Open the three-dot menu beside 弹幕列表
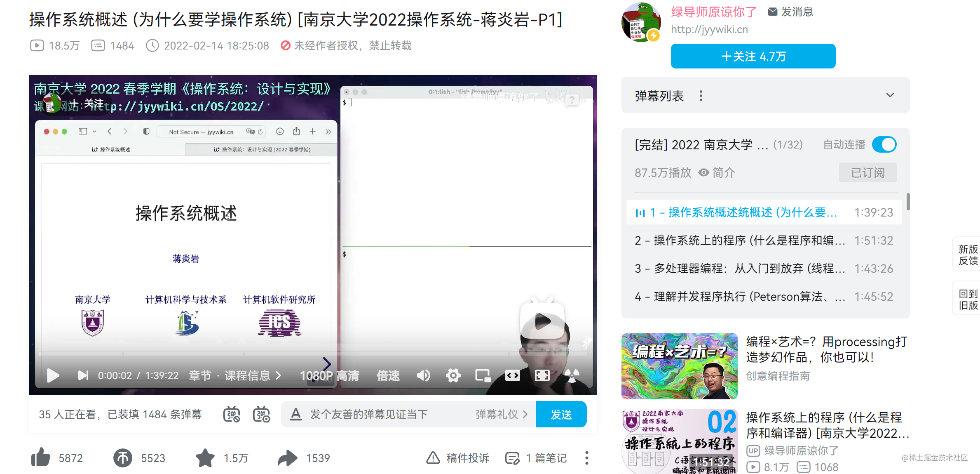 701,95
